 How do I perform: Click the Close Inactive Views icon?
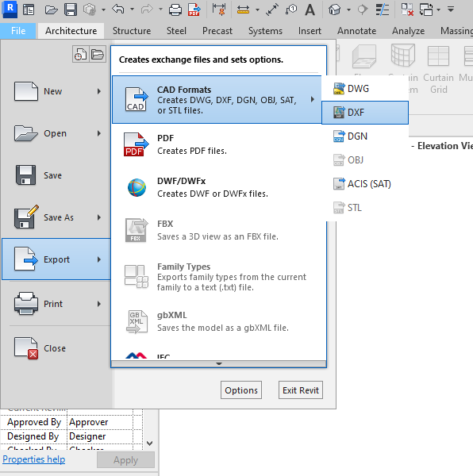point(407,10)
